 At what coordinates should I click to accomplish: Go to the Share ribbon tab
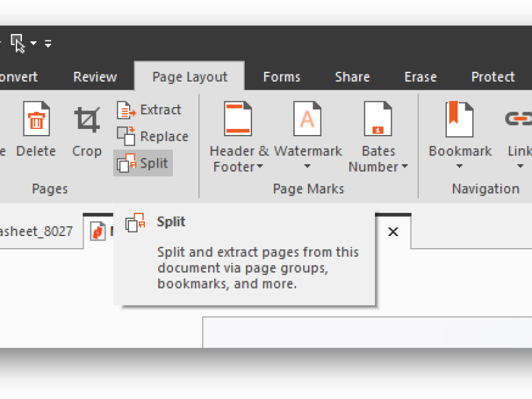[x=352, y=77]
